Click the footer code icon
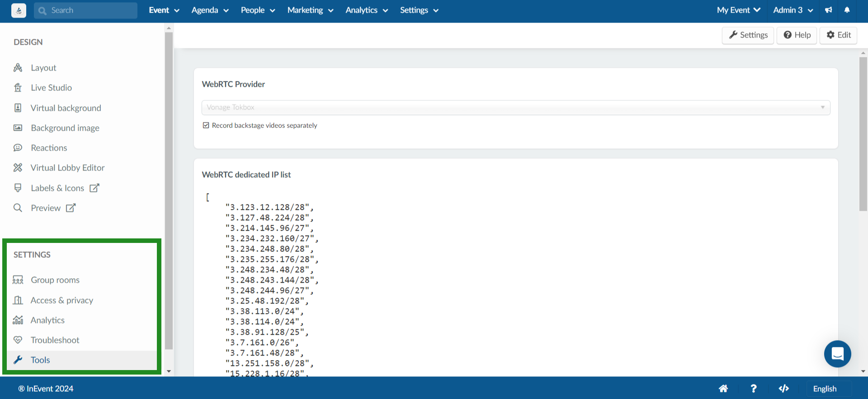Viewport: 868px width, 399px height. (784, 389)
